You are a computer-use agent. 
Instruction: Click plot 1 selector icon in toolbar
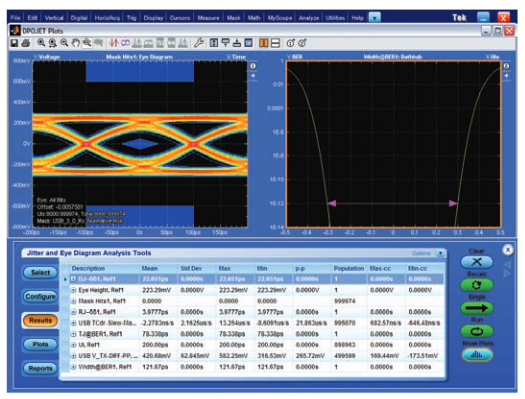tap(291, 43)
